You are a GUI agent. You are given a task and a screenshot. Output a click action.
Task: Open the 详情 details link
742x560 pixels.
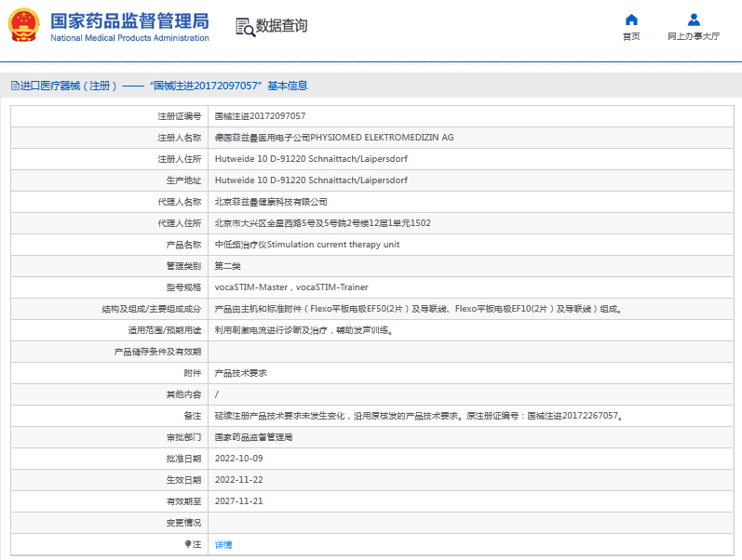(223, 544)
